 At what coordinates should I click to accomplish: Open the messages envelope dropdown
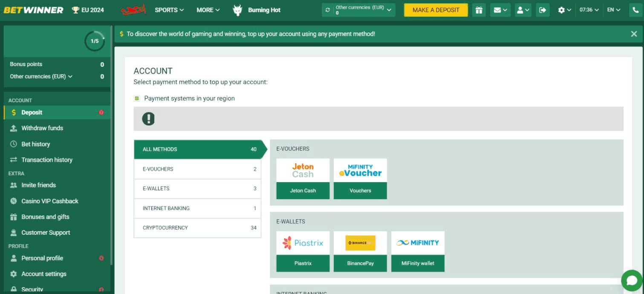click(x=500, y=10)
